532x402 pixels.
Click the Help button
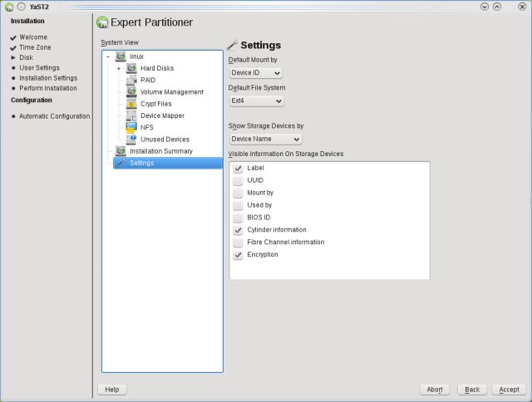coord(112,390)
